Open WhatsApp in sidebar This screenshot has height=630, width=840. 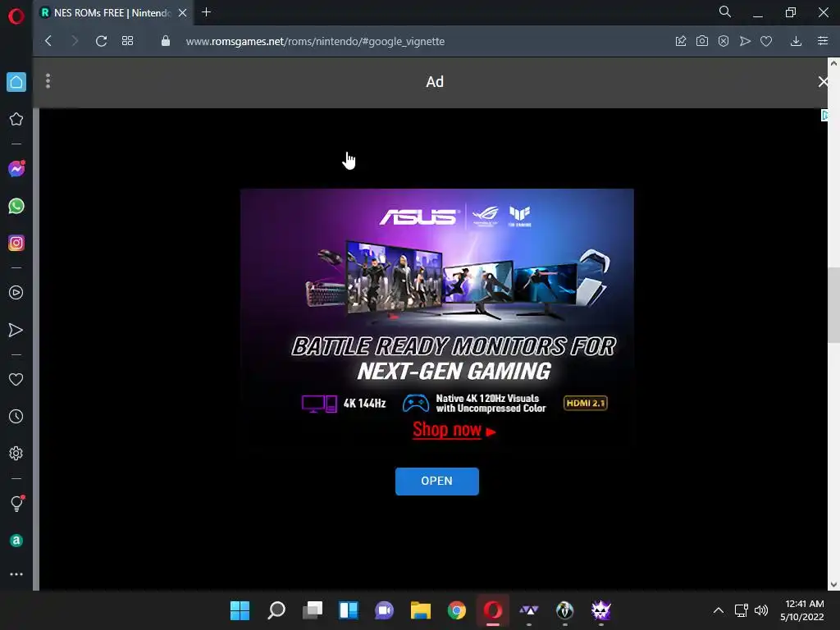[x=16, y=206]
